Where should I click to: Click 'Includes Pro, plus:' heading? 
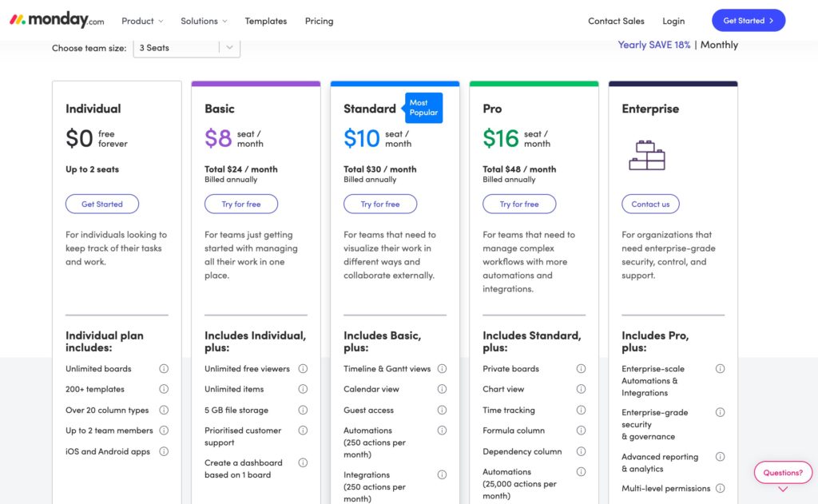(x=655, y=341)
